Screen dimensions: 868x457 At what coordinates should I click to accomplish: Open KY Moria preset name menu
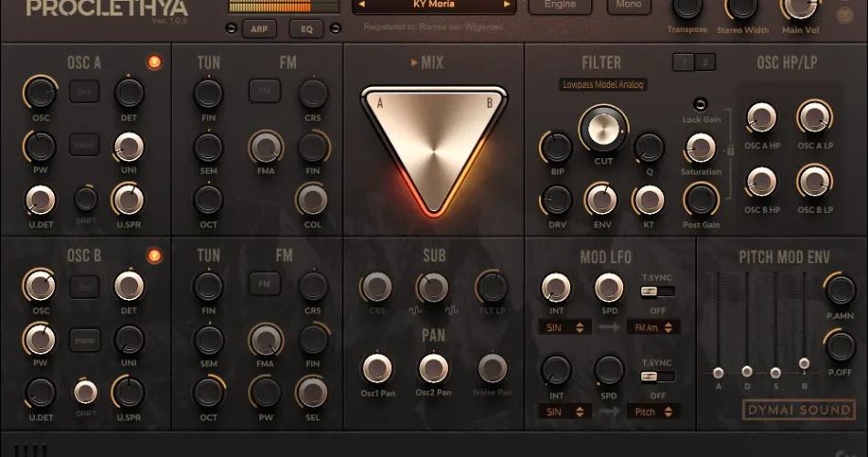point(434,5)
